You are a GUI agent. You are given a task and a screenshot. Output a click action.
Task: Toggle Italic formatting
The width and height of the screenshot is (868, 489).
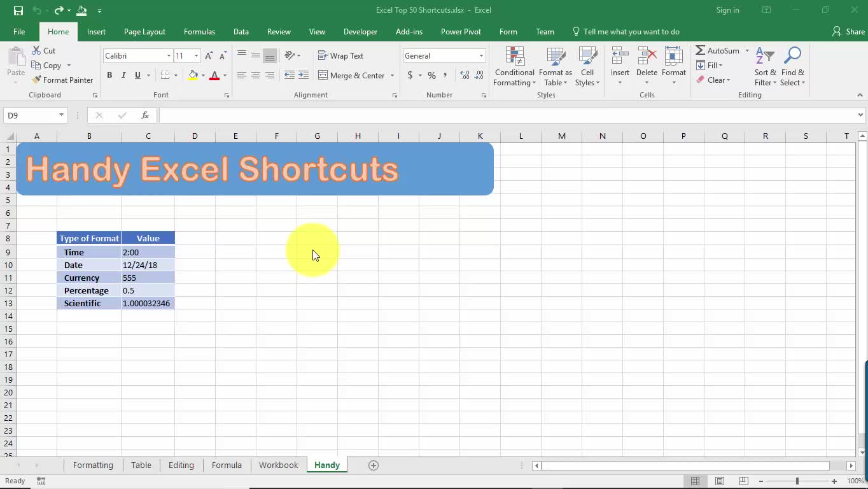click(123, 75)
